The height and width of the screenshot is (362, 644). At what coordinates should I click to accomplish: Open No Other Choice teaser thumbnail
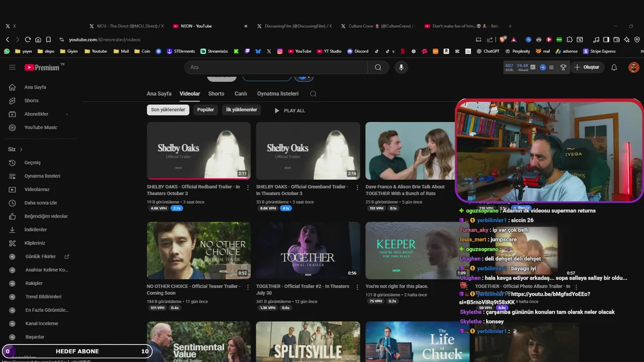click(x=199, y=250)
